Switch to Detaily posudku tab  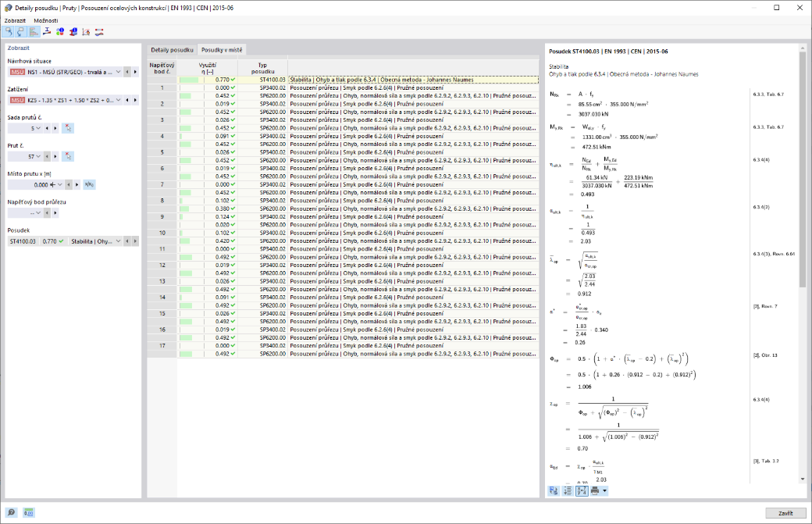tap(172, 50)
